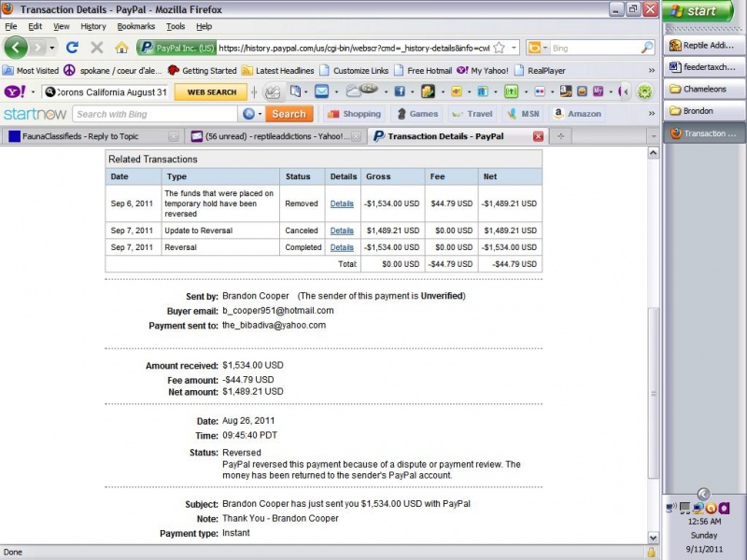Click the page scrollbar up arrow
The image size is (747, 560).
tap(653, 153)
